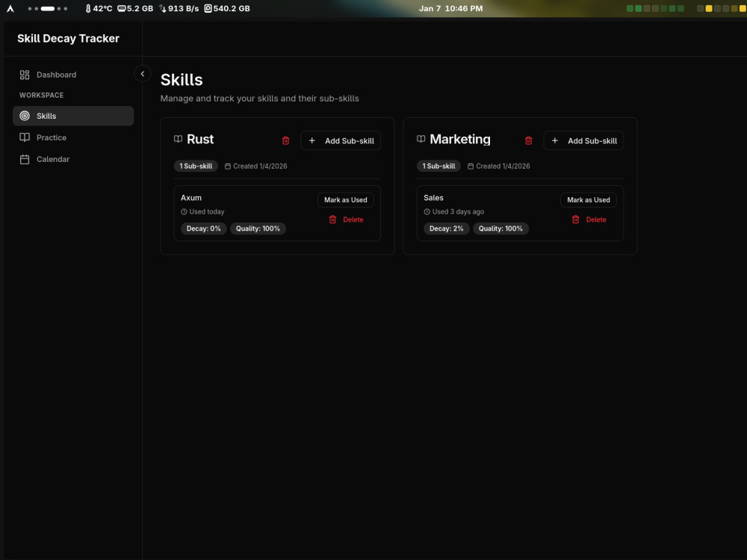Delete the Axum sub-skill
Viewport: 747px width, 560px height.
pos(347,220)
